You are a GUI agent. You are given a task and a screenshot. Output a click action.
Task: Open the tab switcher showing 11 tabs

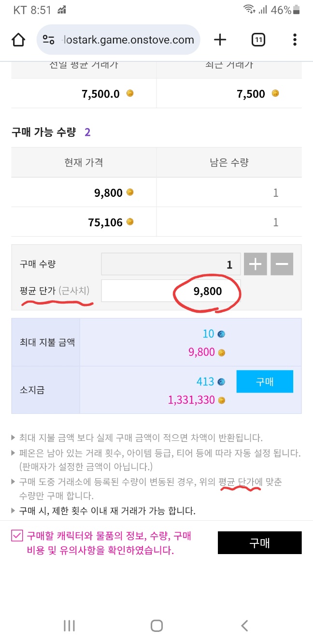(x=258, y=40)
